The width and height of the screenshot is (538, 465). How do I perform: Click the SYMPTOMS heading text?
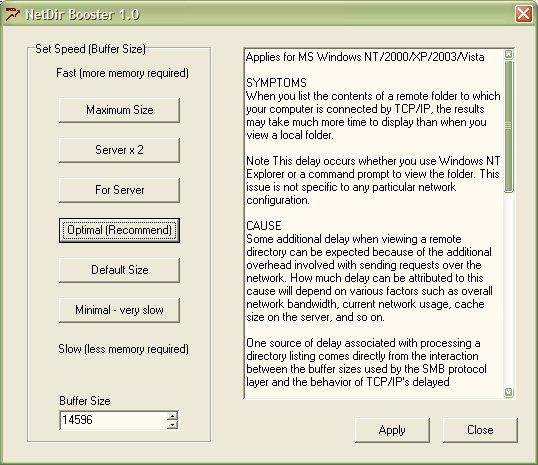pos(276,83)
